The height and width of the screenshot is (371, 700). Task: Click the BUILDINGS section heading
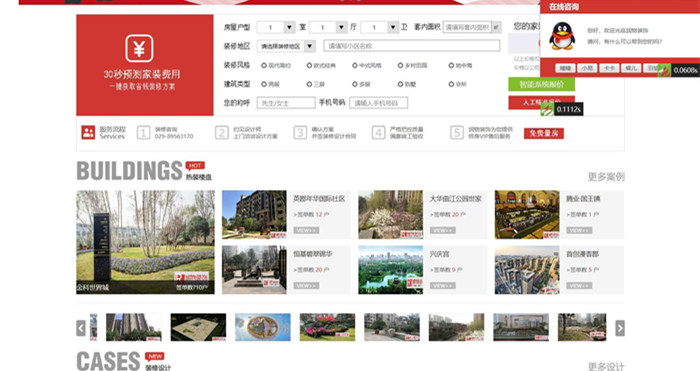(129, 171)
